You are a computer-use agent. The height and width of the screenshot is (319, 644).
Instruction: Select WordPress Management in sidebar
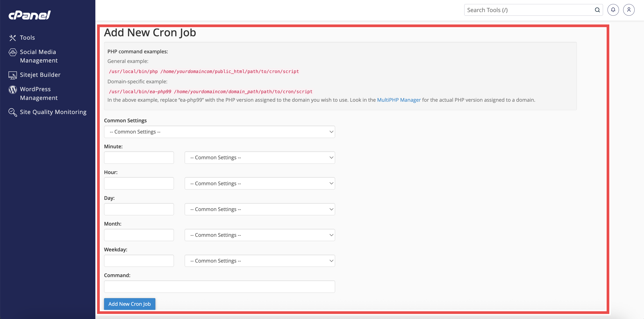click(x=39, y=93)
